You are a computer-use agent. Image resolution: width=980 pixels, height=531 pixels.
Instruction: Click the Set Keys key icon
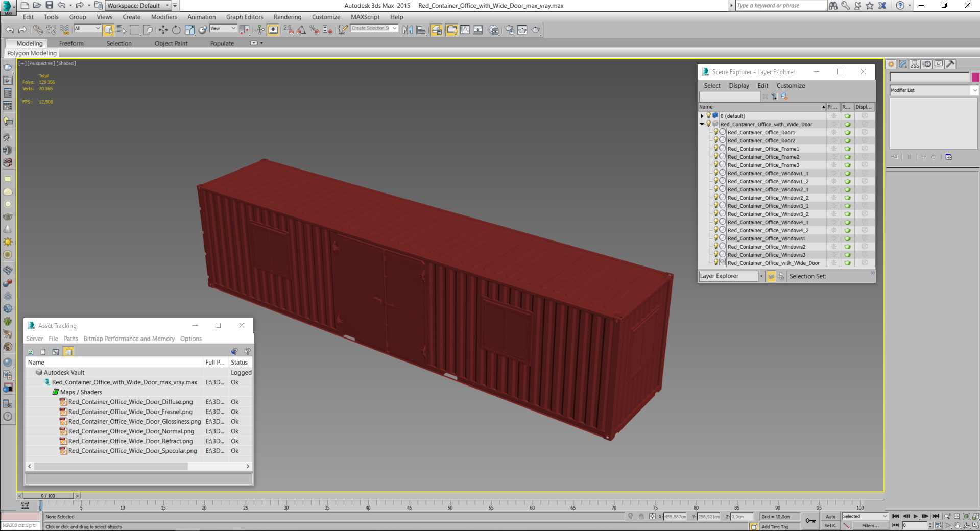(810, 520)
